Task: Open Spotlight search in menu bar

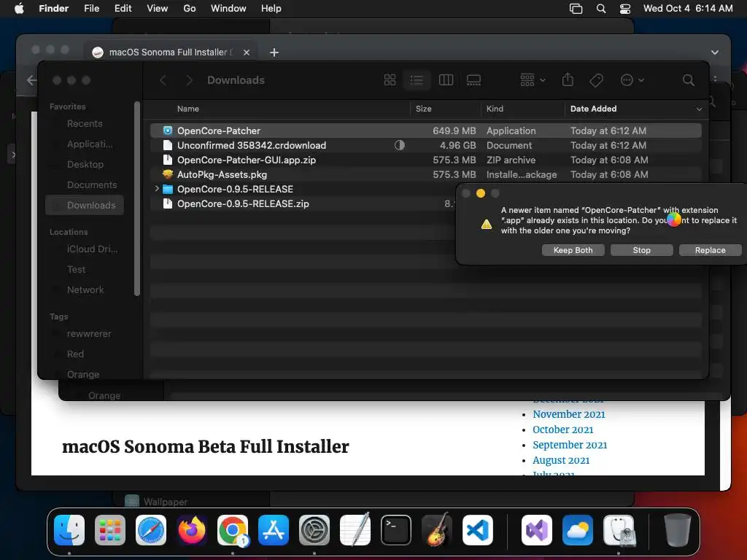Action: tap(601, 9)
